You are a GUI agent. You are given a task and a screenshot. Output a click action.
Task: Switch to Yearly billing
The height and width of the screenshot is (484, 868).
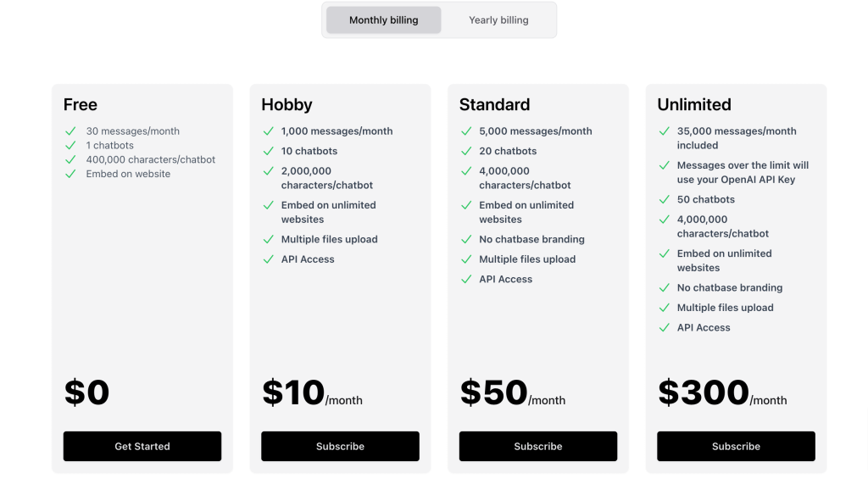pos(498,19)
